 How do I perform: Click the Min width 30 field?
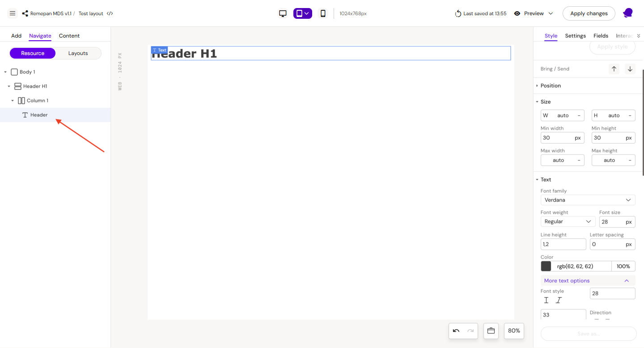pyautogui.click(x=563, y=138)
